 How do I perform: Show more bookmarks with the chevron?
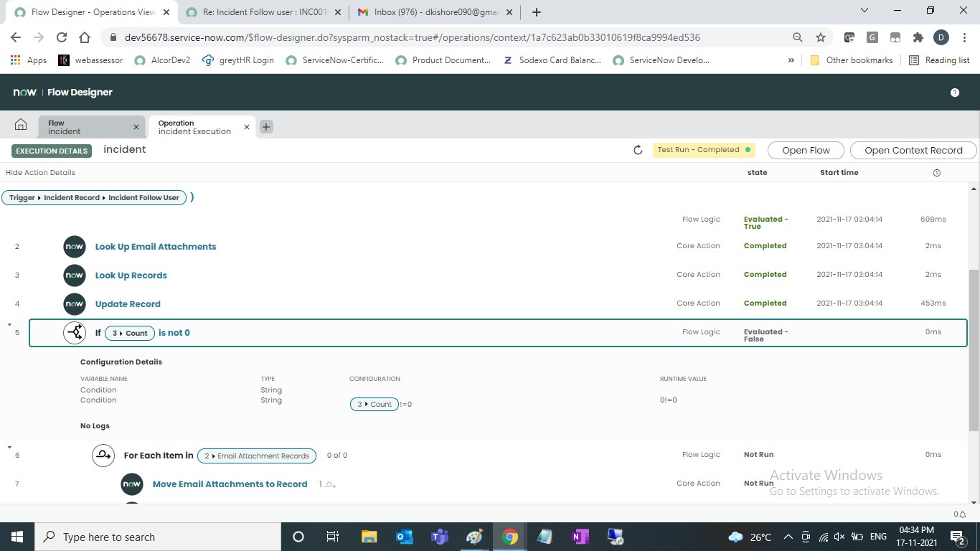(791, 60)
